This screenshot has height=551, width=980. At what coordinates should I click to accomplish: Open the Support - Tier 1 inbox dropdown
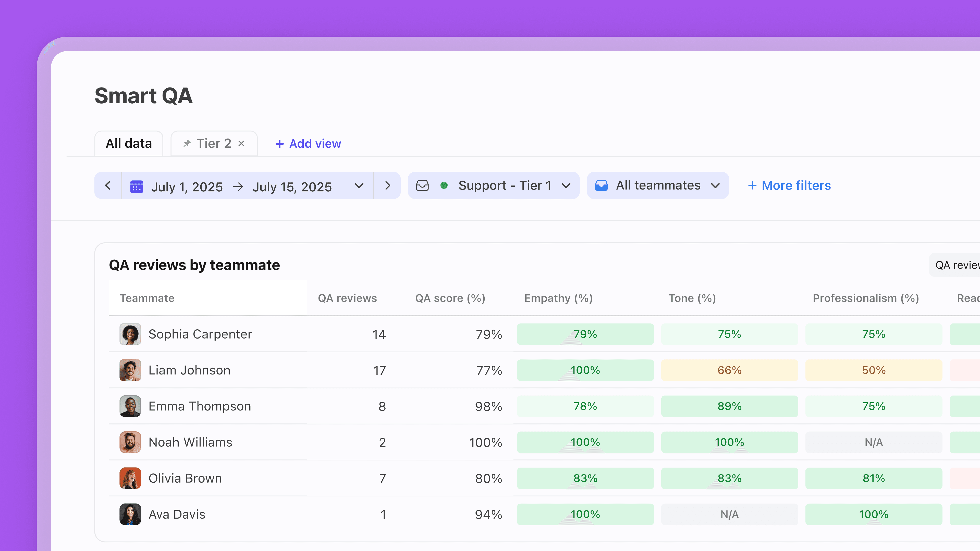(493, 185)
